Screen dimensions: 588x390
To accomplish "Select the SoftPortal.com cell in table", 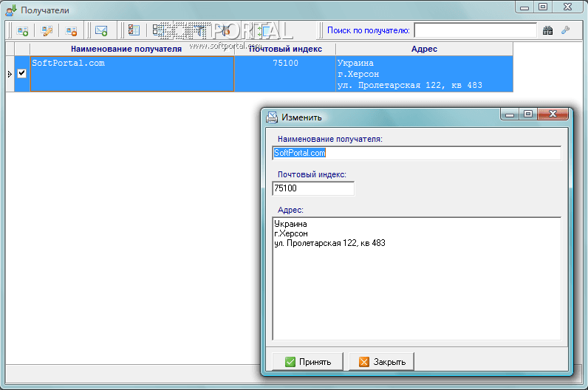I will [132, 74].
